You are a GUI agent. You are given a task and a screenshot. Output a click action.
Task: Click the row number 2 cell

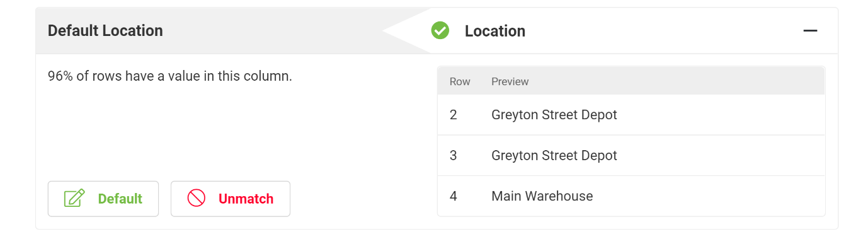click(454, 115)
